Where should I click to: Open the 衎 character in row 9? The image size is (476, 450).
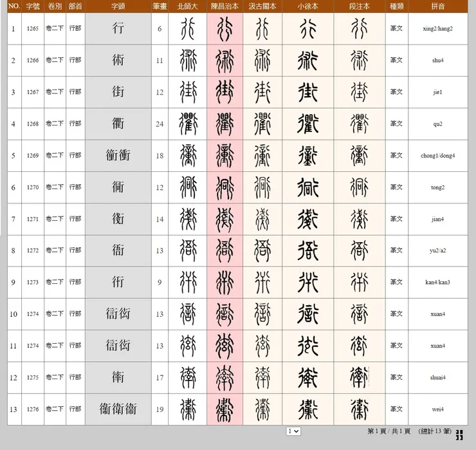click(118, 282)
